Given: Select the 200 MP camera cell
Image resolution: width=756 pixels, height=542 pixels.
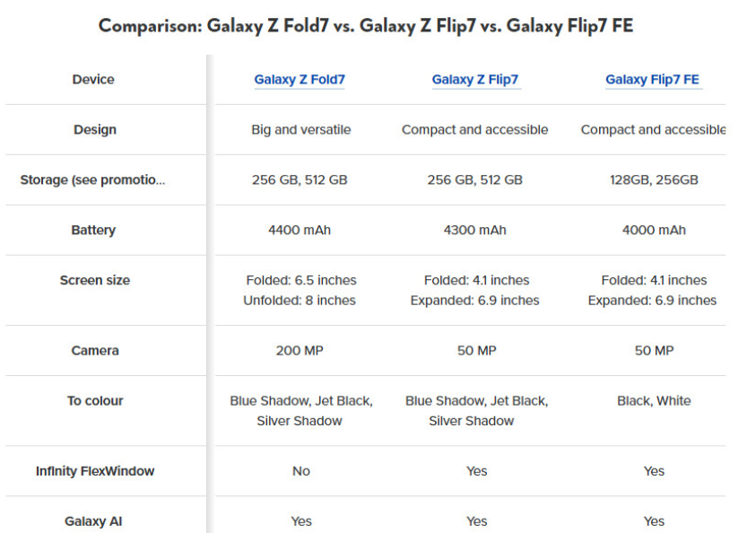Looking at the screenshot, I should pyautogui.click(x=300, y=351).
